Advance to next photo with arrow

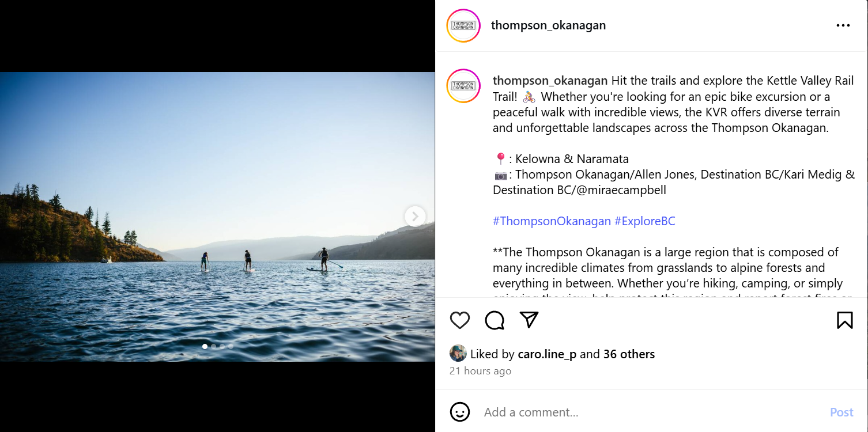coord(415,217)
